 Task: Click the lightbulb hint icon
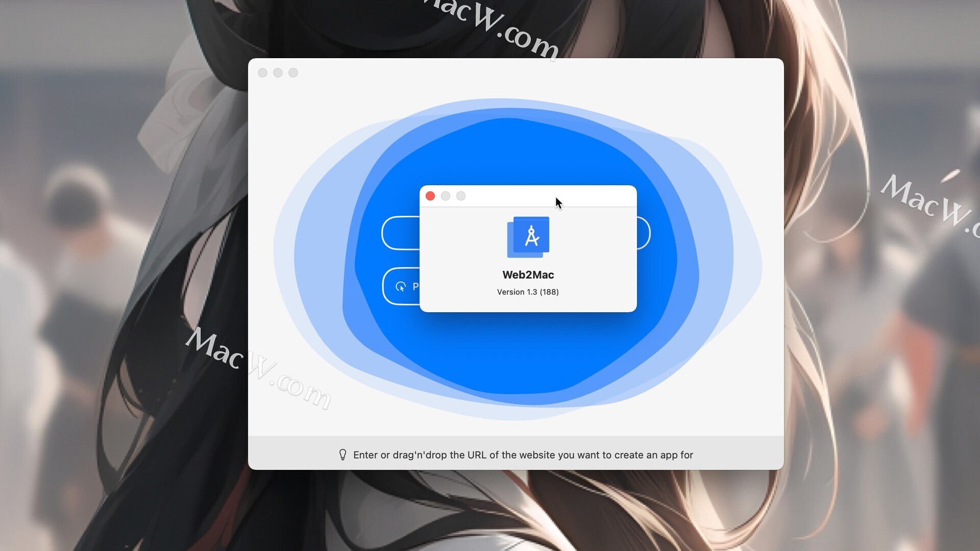tap(343, 455)
